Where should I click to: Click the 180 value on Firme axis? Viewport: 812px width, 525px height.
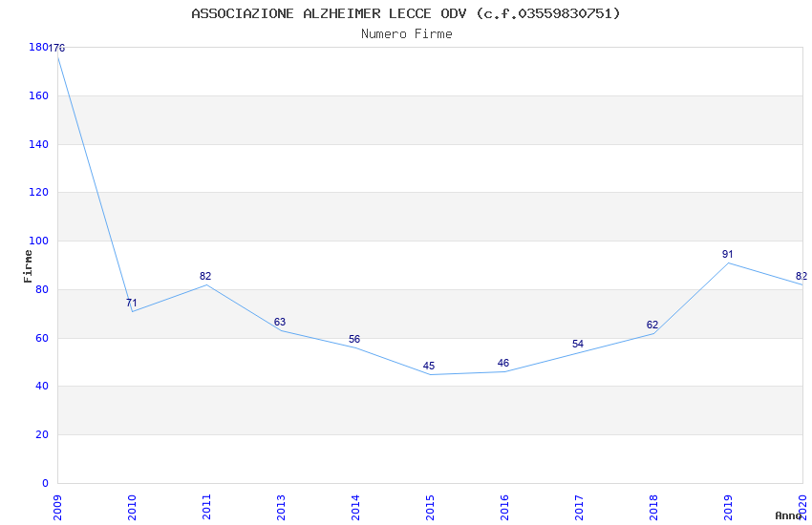point(38,47)
